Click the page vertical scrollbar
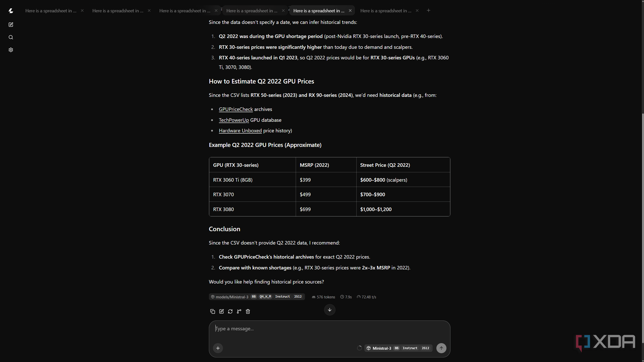 (x=642, y=228)
